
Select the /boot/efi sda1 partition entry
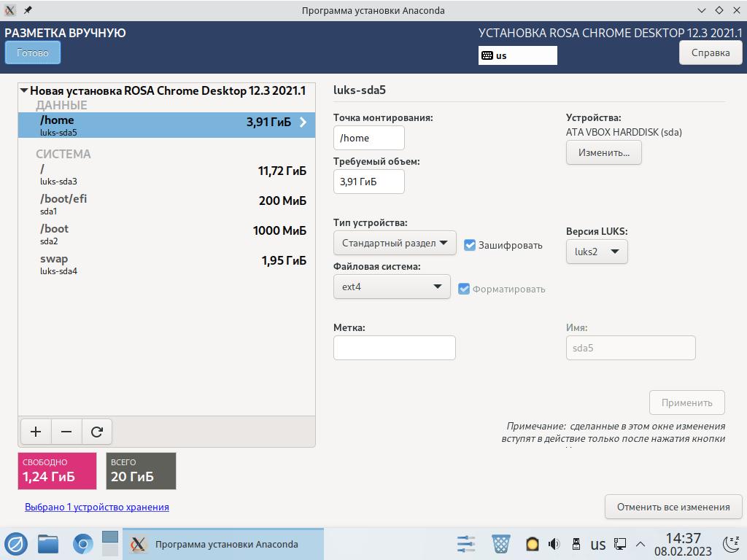[166, 203]
